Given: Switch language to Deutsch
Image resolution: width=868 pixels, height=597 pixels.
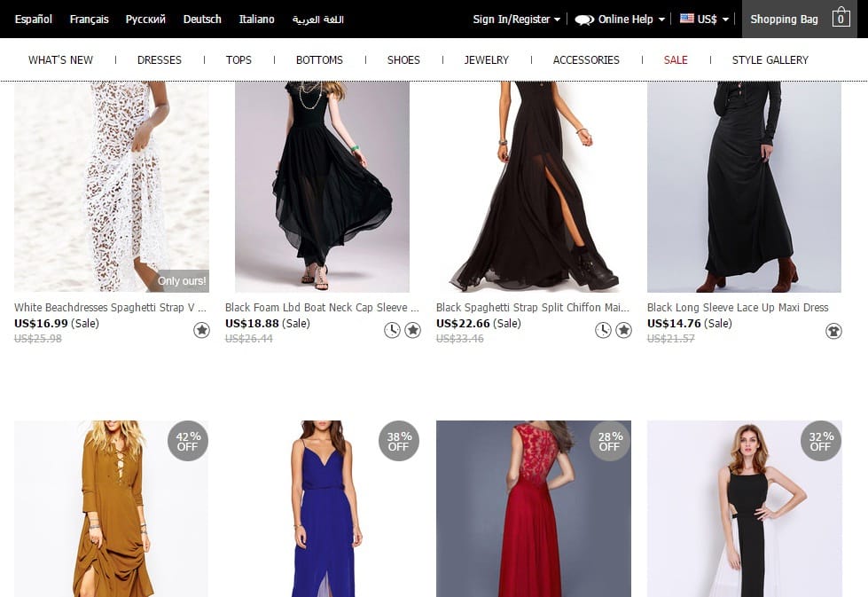Looking at the screenshot, I should (x=202, y=19).
